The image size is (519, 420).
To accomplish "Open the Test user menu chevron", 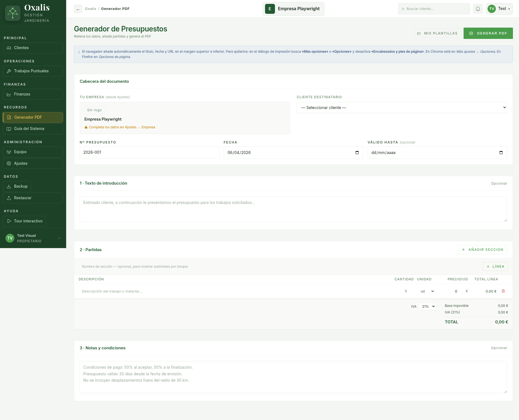I will pyautogui.click(x=509, y=9).
